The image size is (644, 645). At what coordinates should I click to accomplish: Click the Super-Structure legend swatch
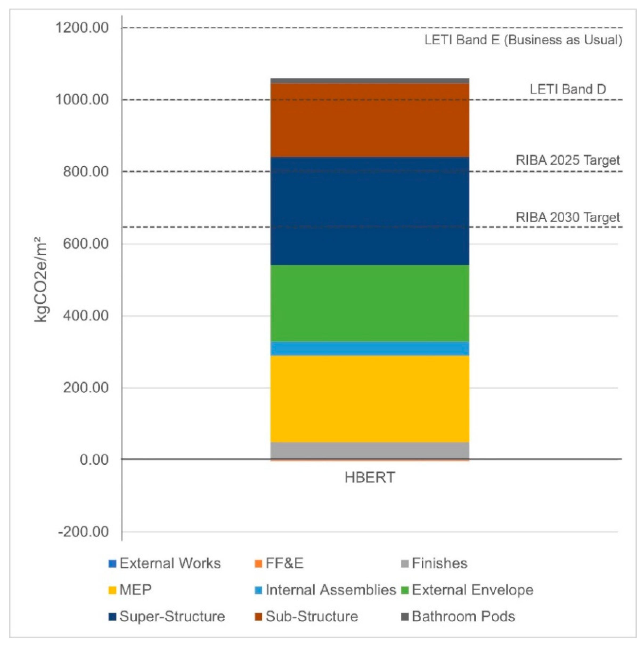coord(112,617)
